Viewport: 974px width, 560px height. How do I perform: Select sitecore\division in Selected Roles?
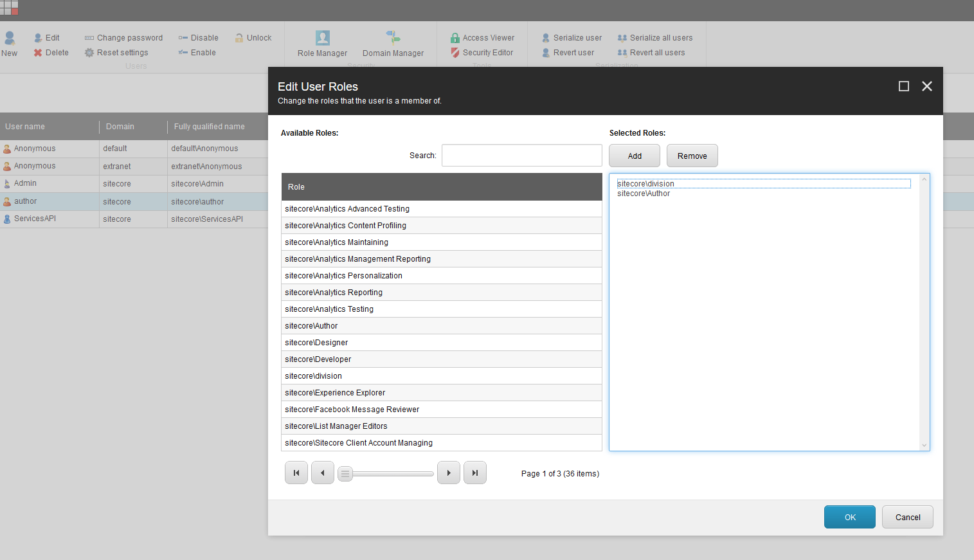(764, 184)
